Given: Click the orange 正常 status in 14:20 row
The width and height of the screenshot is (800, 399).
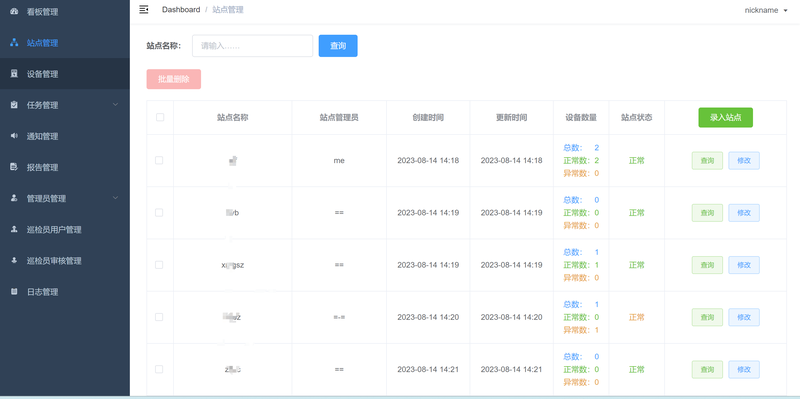Looking at the screenshot, I should 637,317.
